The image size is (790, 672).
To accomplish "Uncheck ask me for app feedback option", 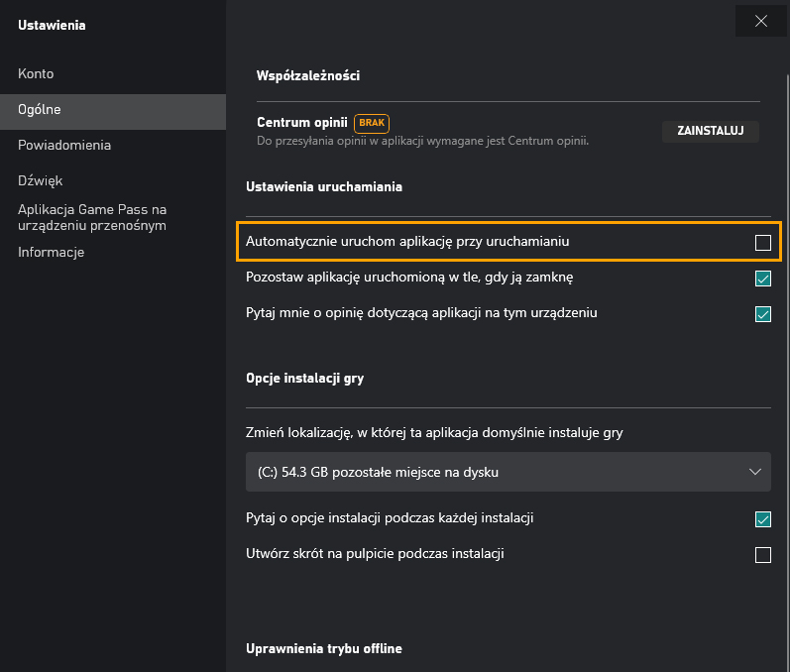I will click(763, 314).
